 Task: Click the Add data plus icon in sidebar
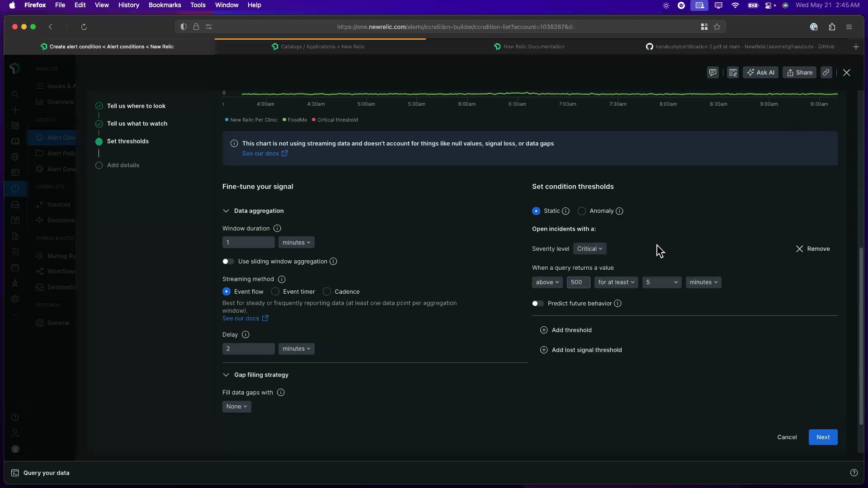[x=15, y=110]
